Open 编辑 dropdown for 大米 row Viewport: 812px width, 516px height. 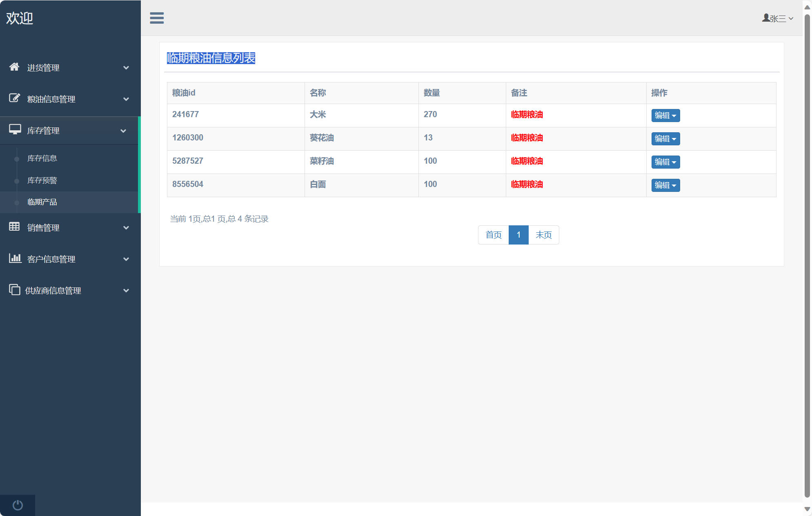point(665,116)
